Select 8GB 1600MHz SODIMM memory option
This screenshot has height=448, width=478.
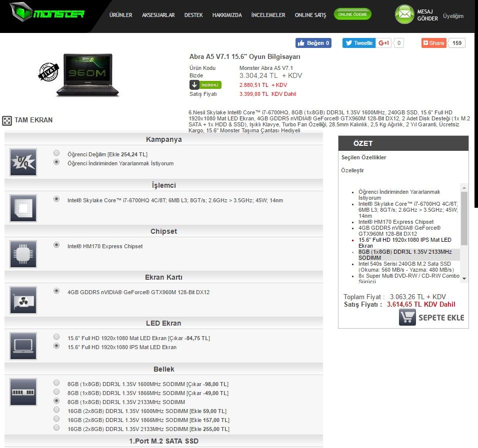[x=56, y=383]
